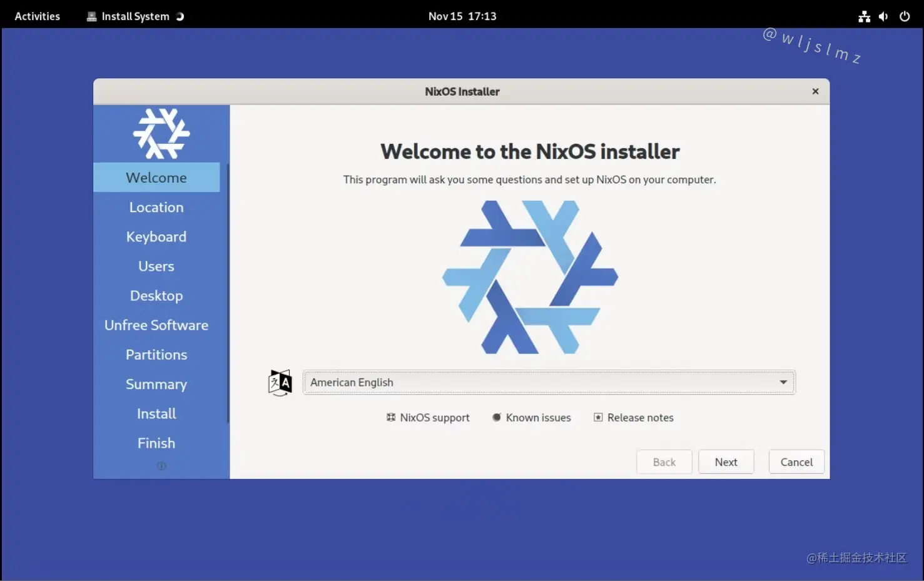Select the Unfree Software step in sidebar
Image resolution: width=924 pixels, height=581 pixels.
[156, 325]
